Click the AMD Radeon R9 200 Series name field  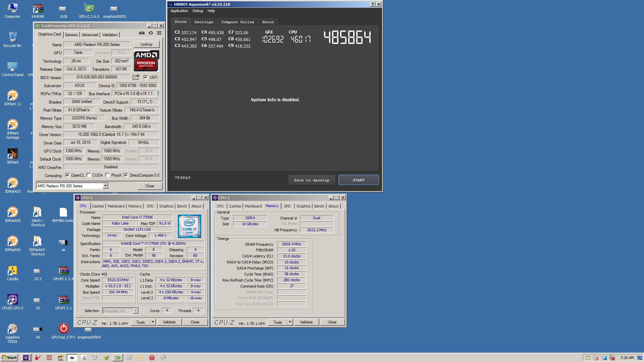click(97, 45)
